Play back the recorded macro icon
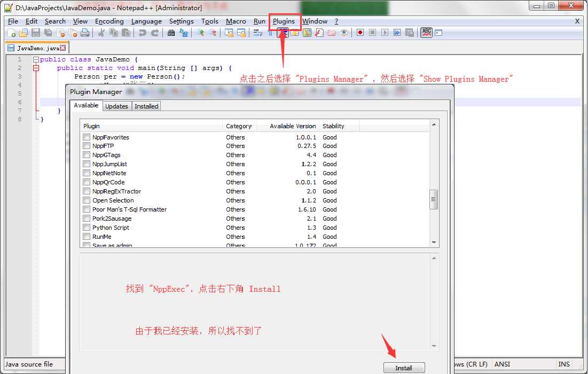Image resolution: width=588 pixels, height=374 pixels. click(385, 33)
